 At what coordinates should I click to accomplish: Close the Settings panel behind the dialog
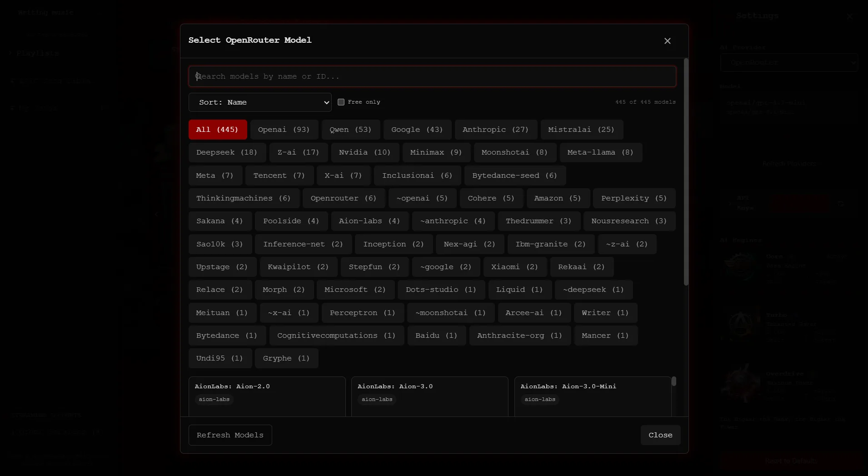(849, 16)
